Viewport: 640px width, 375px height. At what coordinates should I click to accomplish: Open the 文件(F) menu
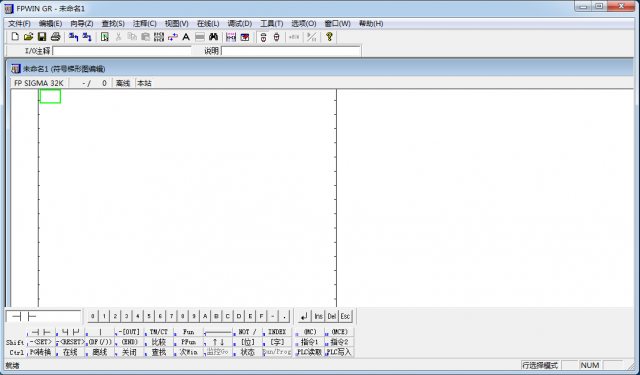tap(19, 23)
